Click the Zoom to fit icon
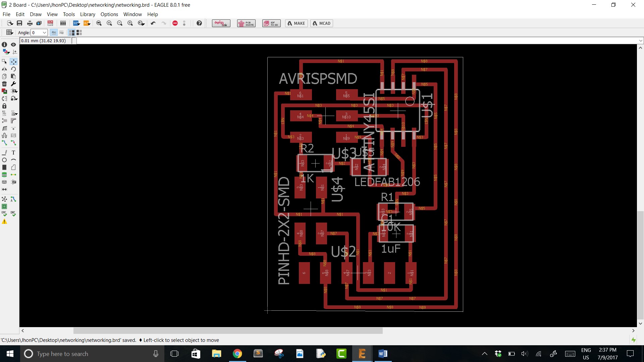Viewport: 644px width, 362px height. (99, 23)
